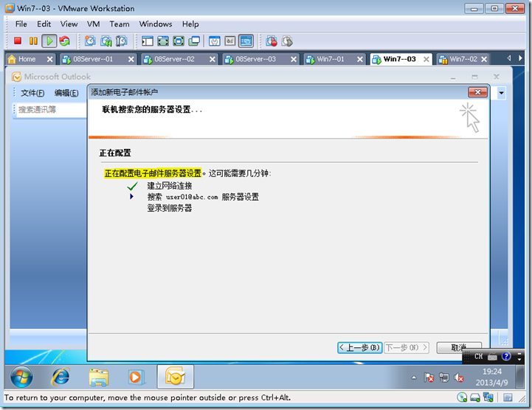This screenshot has height=410, width=532.
Task: Activate Quick Switch mode icon
Action: click(x=179, y=41)
